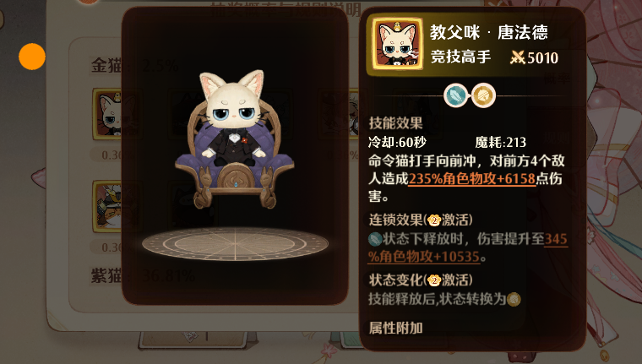Image resolution: width=642 pixels, height=364 pixels.
Task: Select the first gold cat thumbnail in 金猫 row
Action: 107,114
